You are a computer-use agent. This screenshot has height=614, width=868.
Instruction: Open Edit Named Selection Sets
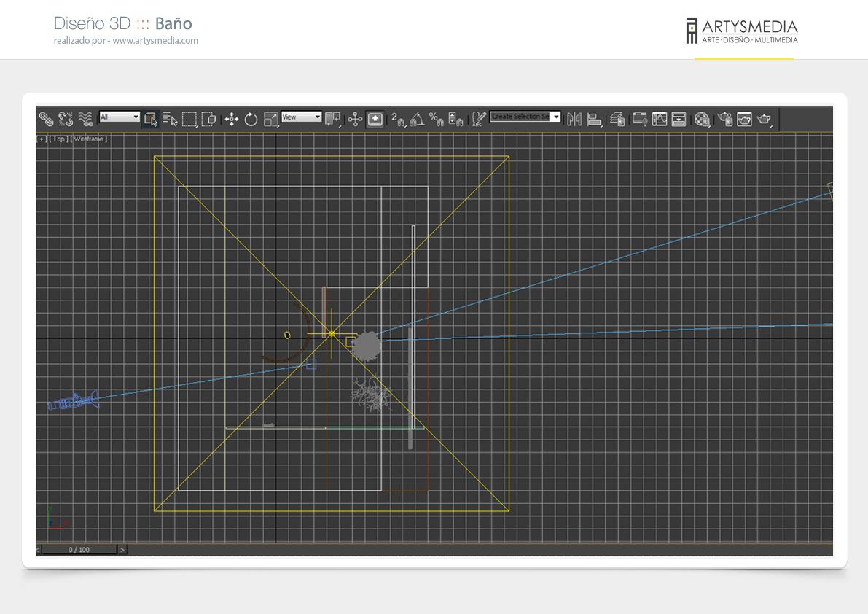(479, 119)
